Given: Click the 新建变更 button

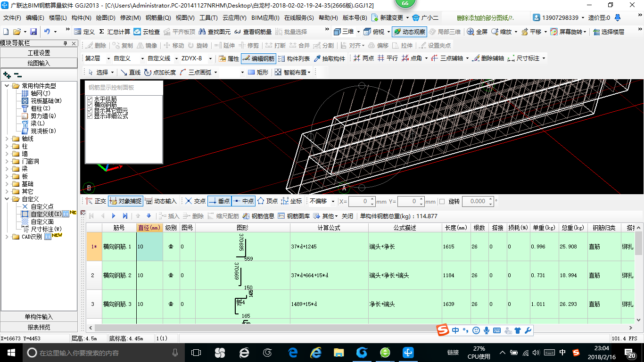Looking at the screenshot, I should [389, 18].
